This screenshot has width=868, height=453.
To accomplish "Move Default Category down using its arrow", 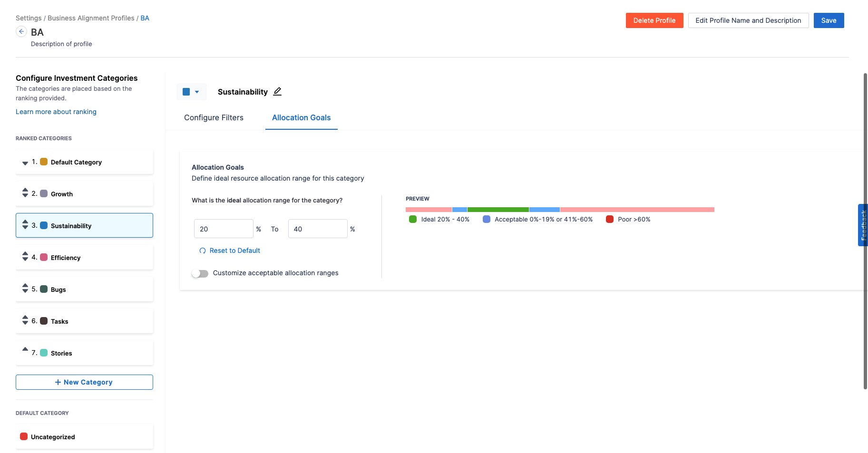I will click(x=25, y=163).
